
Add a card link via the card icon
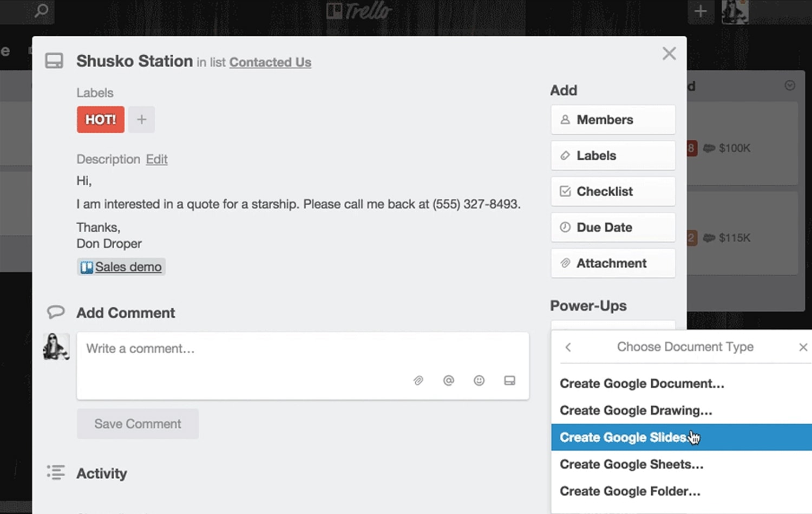tap(509, 381)
